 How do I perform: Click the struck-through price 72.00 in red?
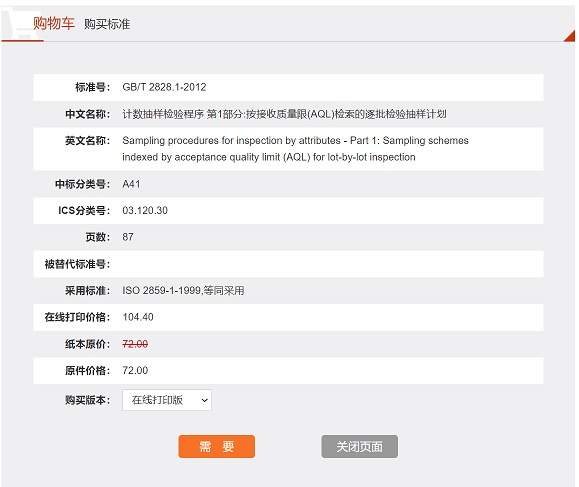pyautogui.click(x=135, y=344)
